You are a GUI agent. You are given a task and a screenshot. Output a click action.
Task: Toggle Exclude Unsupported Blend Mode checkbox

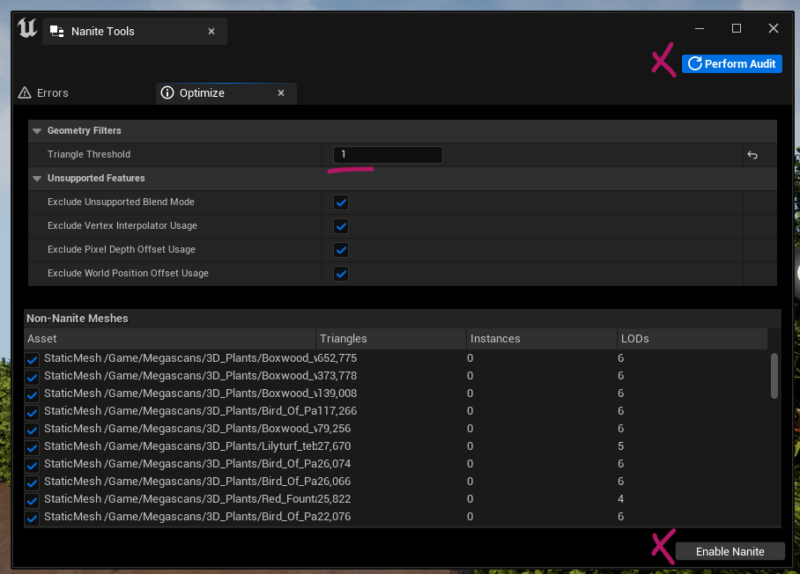341,202
